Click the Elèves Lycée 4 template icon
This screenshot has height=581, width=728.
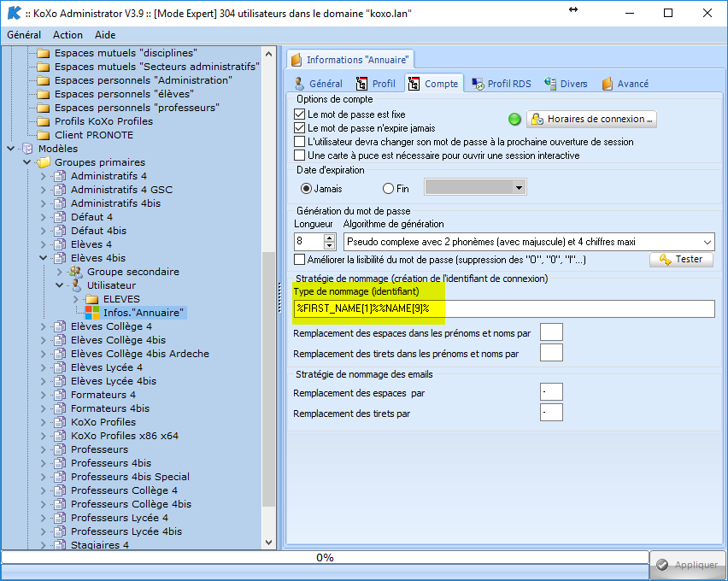click(60, 367)
